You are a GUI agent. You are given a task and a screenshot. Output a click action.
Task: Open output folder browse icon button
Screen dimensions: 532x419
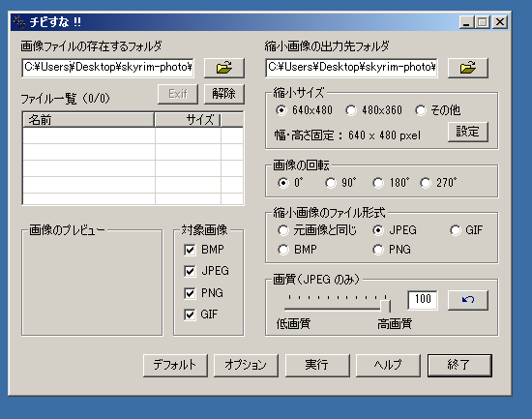(x=468, y=68)
